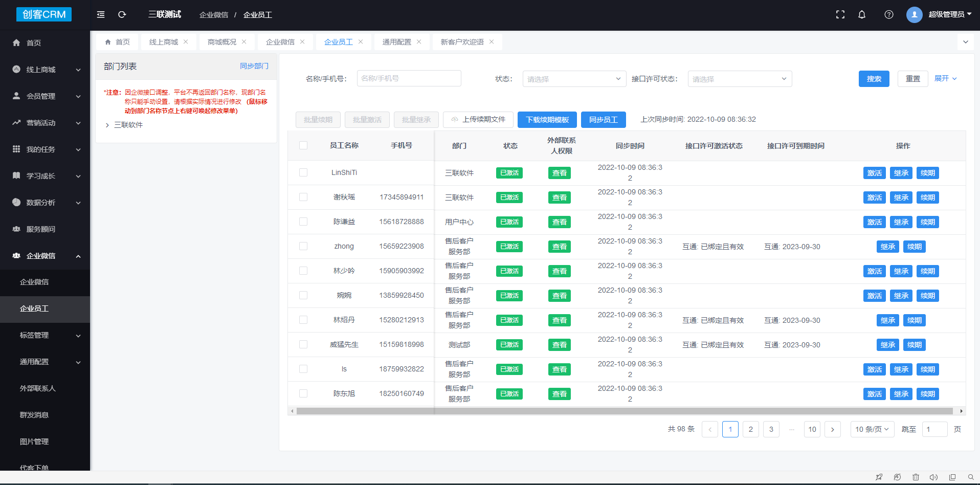Click the magnifier icon in the status bar
Viewport: 980px width, 485px height.
971,477
